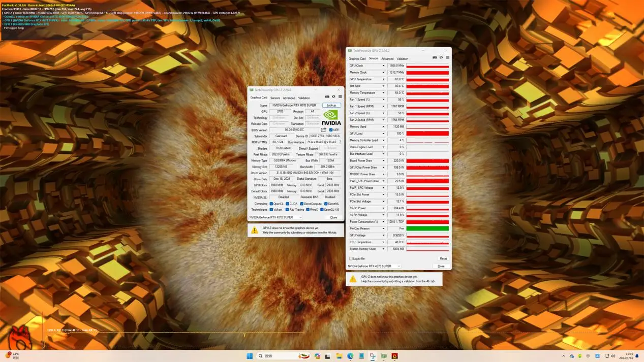Select the Validation tab in the Sensors window

click(x=403, y=59)
